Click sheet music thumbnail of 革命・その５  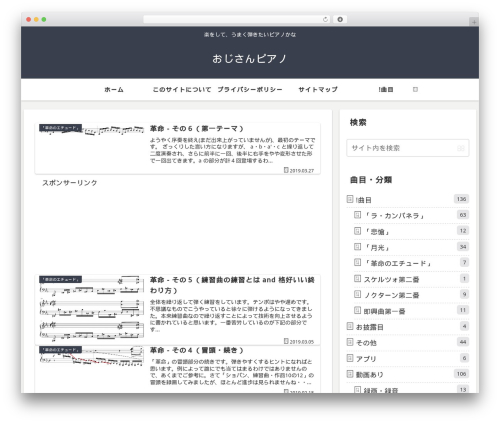pos(91,308)
